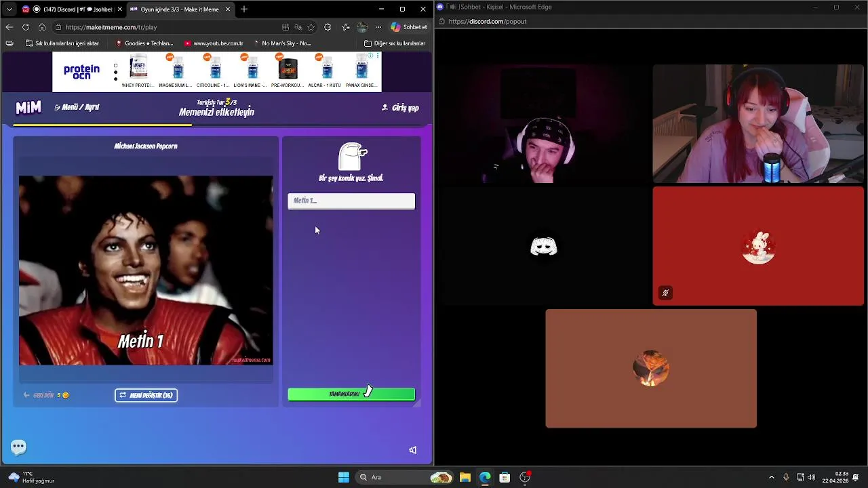Click the site info icon in address bar
This screenshot has width=868, height=488.
tap(58, 27)
